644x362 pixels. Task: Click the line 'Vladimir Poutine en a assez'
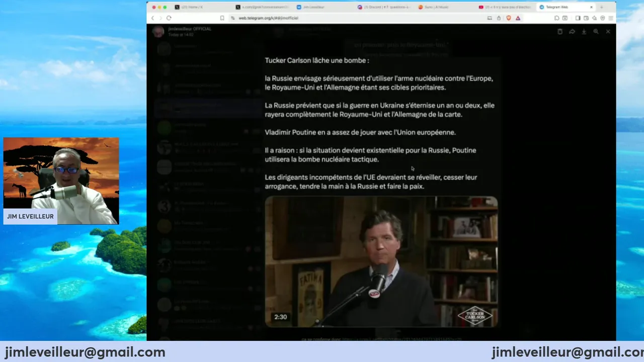(x=360, y=133)
